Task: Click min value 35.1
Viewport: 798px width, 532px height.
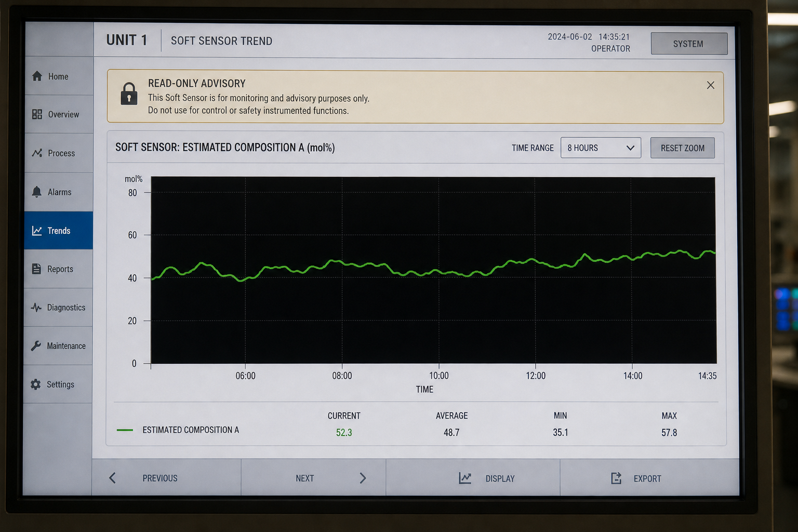Action: click(x=561, y=432)
